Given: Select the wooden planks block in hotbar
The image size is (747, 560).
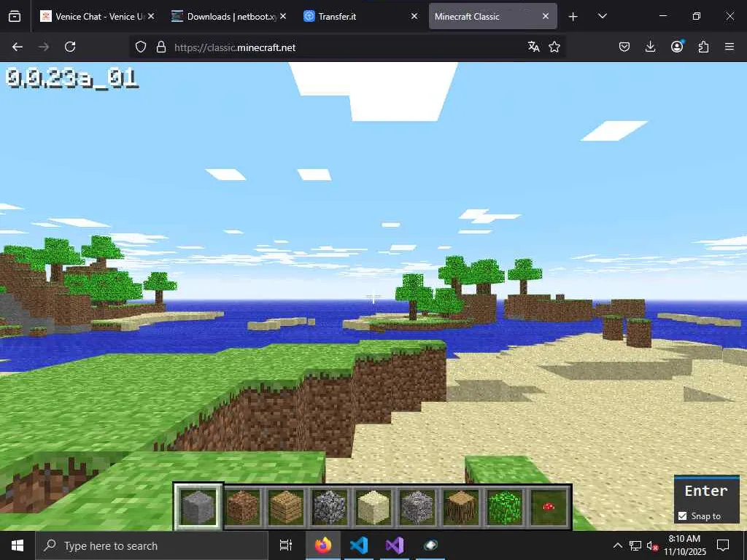Looking at the screenshot, I should click(x=286, y=507).
